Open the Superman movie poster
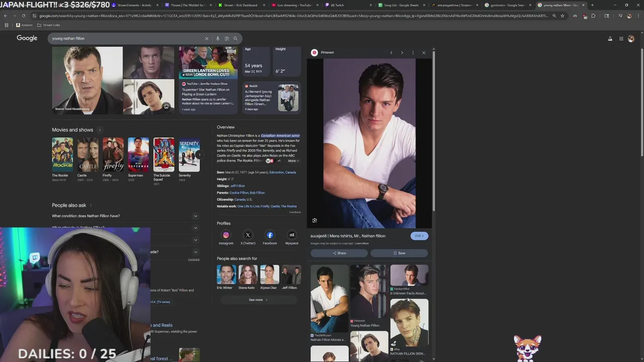Image resolution: width=644 pixels, height=362 pixels. 138,155
